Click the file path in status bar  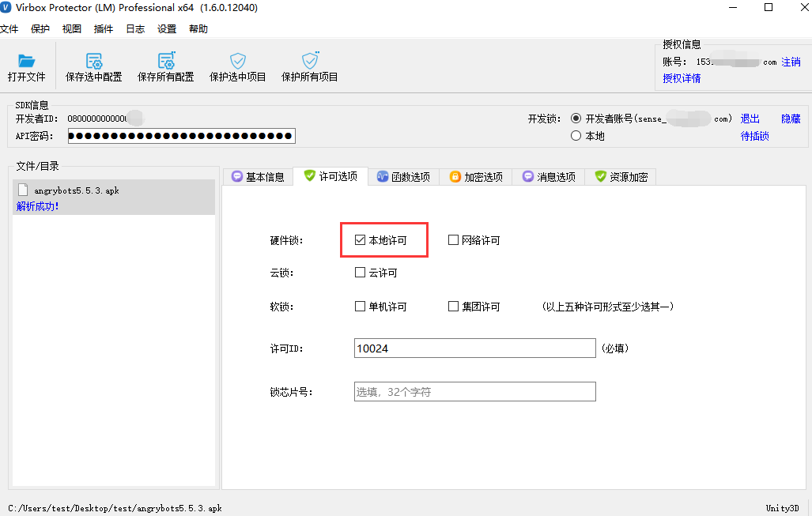(x=115, y=508)
